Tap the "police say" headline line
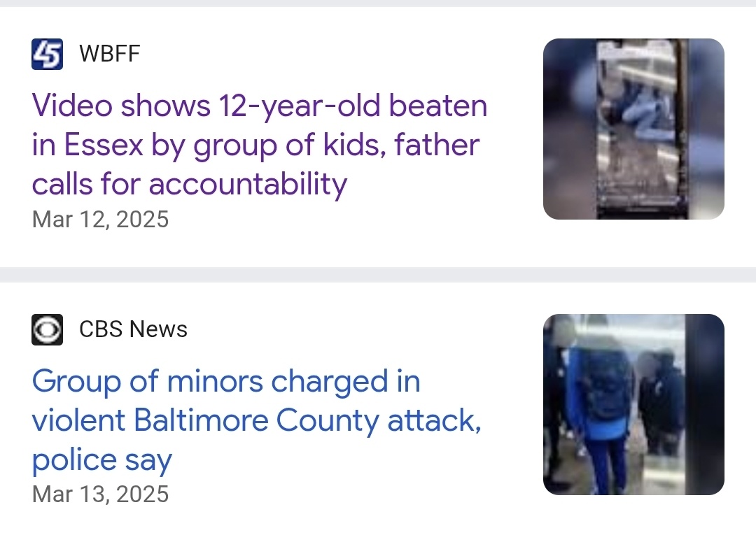Screen dimensions: 756x542 pos(101,459)
